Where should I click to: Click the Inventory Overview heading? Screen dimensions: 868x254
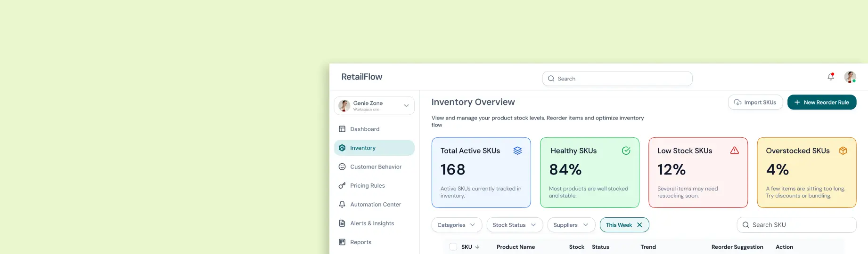coord(473,102)
